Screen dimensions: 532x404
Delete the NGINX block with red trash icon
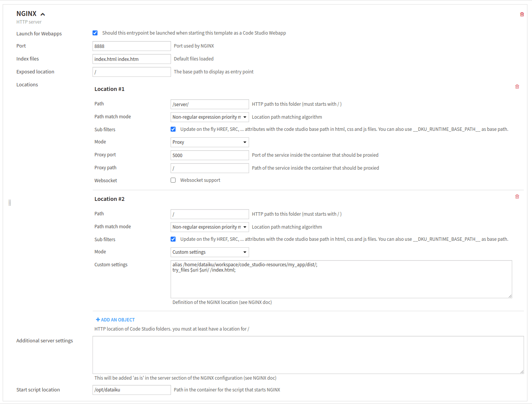[x=522, y=14]
